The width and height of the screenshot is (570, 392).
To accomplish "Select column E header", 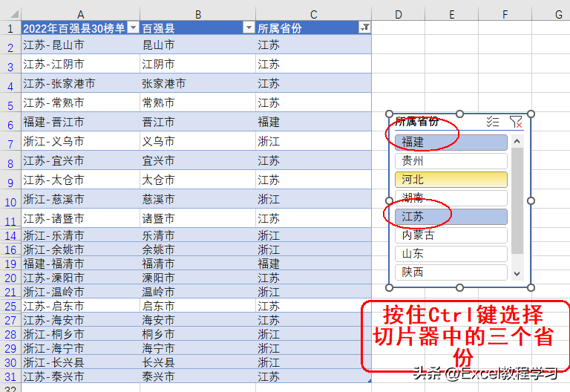I will pos(451,14).
